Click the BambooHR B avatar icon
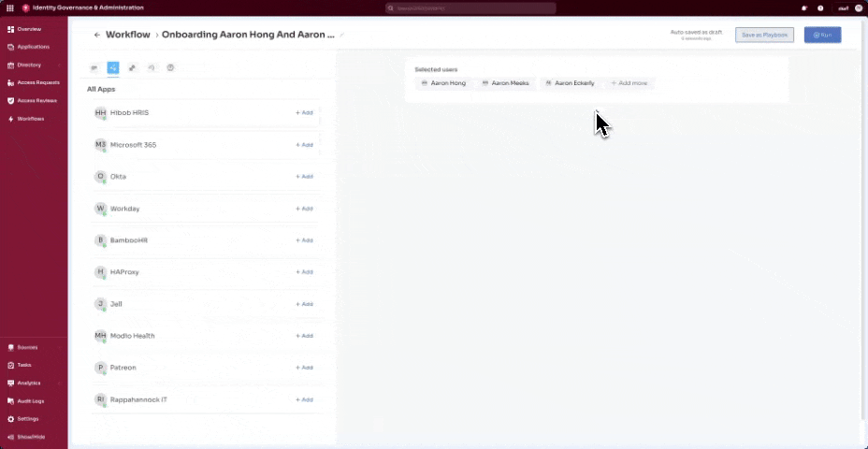868x449 pixels. (100, 240)
